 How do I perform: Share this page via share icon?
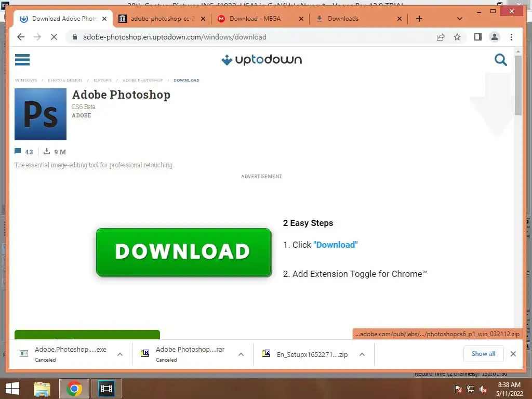pyautogui.click(x=441, y=37)
